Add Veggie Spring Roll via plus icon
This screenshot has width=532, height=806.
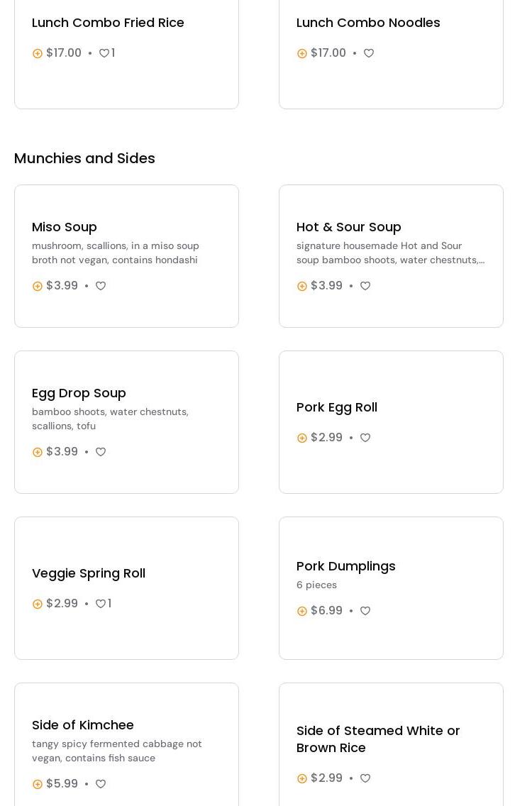click(x=38, y=604)
